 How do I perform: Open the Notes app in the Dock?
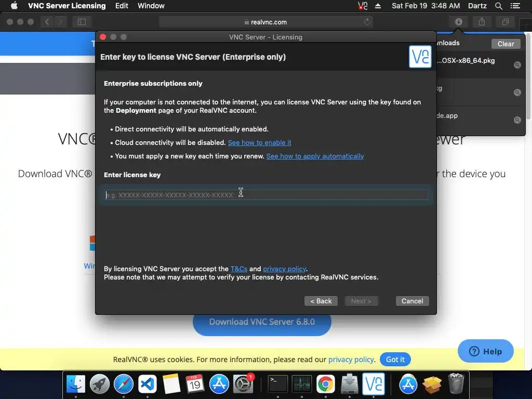coord(171,384)
